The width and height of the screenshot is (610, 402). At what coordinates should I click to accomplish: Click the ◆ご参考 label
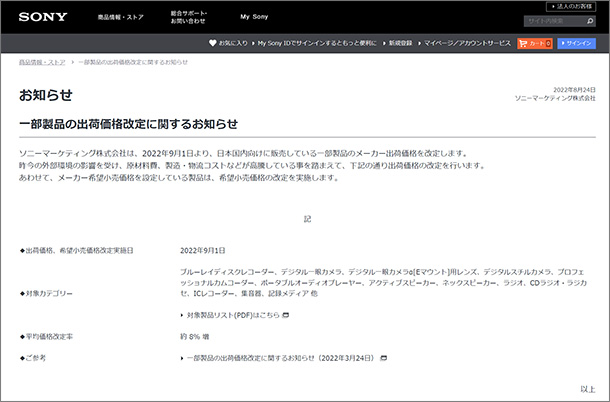[32, 358]
